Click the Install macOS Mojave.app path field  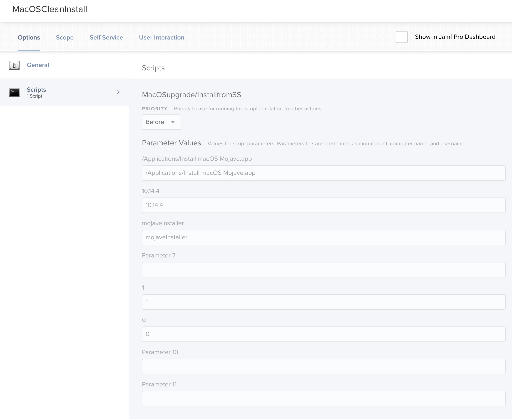323,173
